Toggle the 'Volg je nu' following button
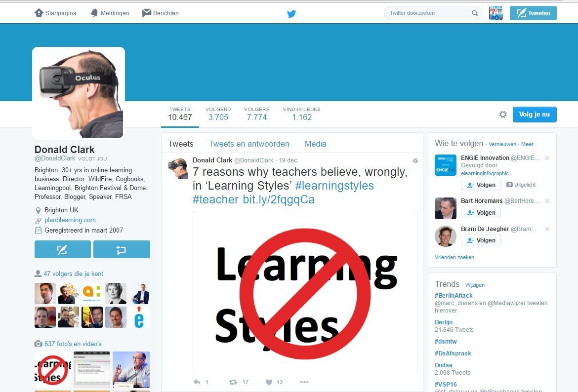The image size is (578, 392). pos(535,115)
